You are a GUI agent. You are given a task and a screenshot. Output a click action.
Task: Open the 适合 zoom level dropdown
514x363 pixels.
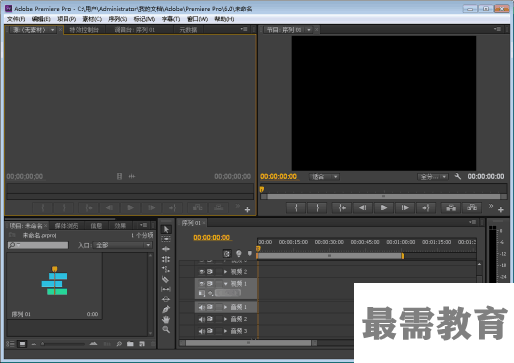click(x=324, y=177)
